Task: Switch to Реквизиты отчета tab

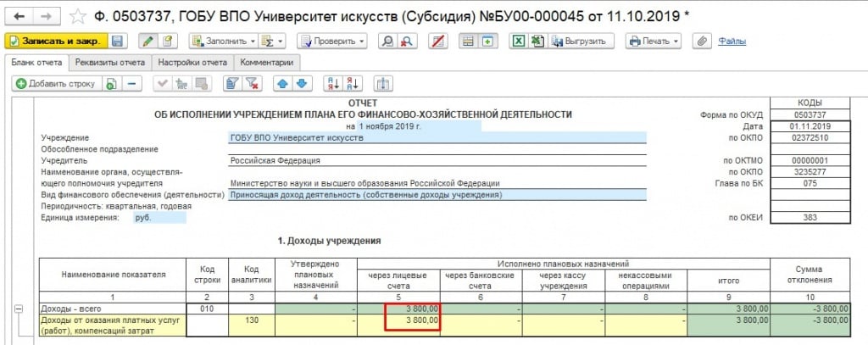Action: (x=110, y=62)
